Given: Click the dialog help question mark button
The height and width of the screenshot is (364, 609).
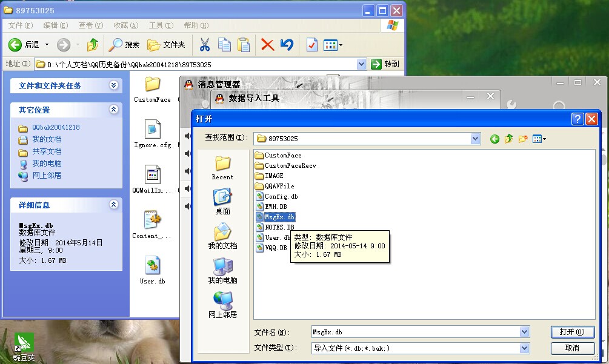Looking at the screenshot, I should 577,119.
